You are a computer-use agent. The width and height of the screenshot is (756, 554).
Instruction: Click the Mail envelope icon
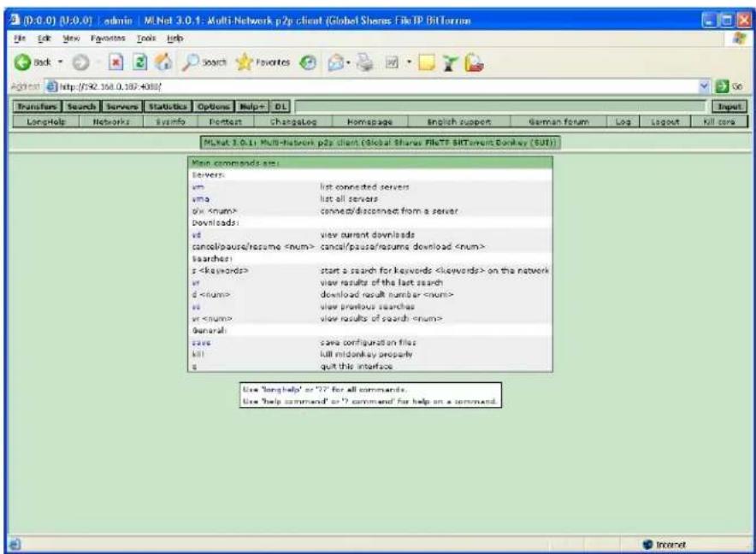coord(335,62)
